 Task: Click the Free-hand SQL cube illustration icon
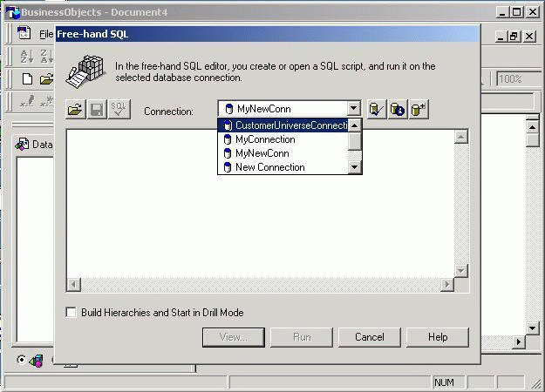coord(85,72)
